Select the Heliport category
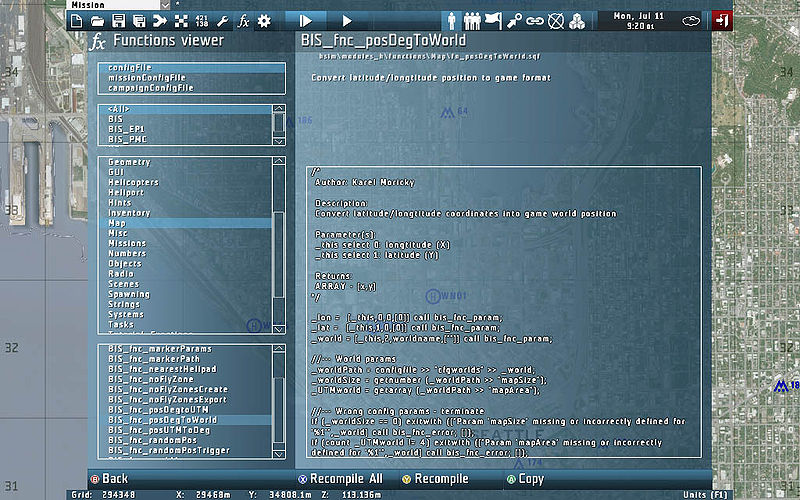The height and width of the screenshot is (500, 800). 186,193
